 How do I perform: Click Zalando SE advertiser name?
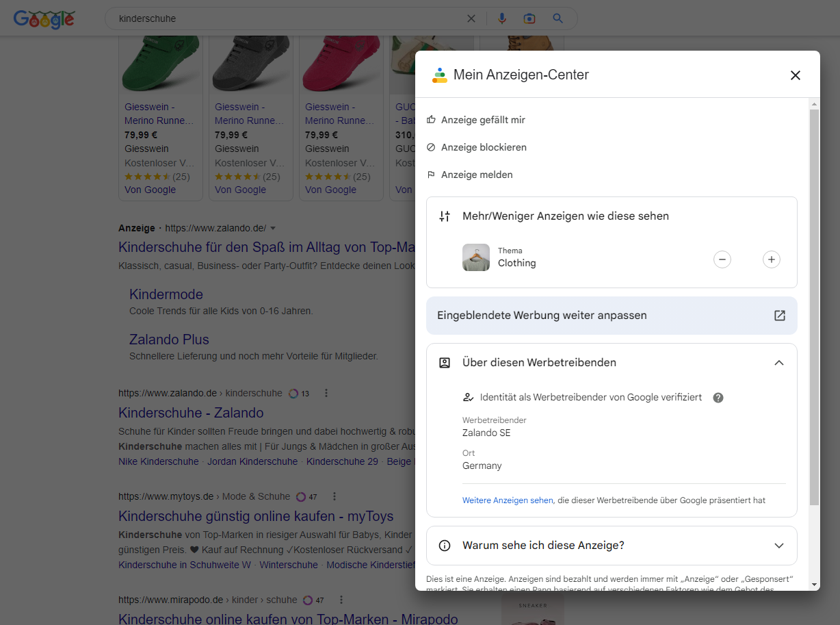[486, 433]
